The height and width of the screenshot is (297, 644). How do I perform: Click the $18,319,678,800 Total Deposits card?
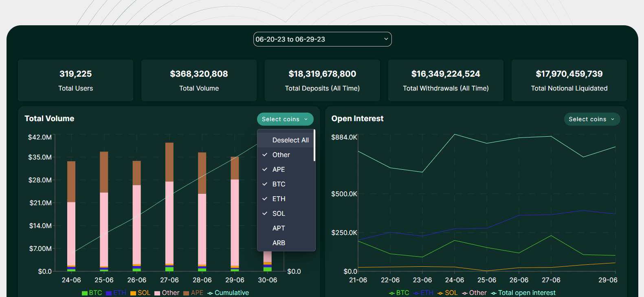(322, 80)
